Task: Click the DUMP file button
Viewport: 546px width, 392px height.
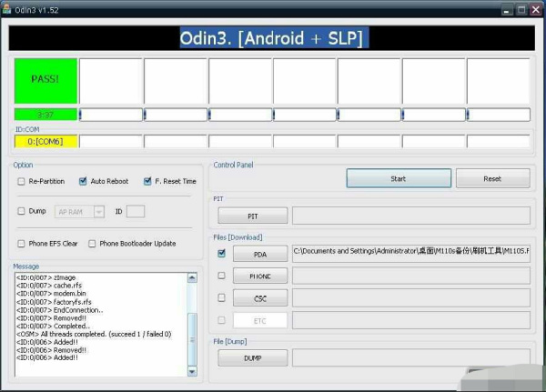Action: (x=253, y=357)
